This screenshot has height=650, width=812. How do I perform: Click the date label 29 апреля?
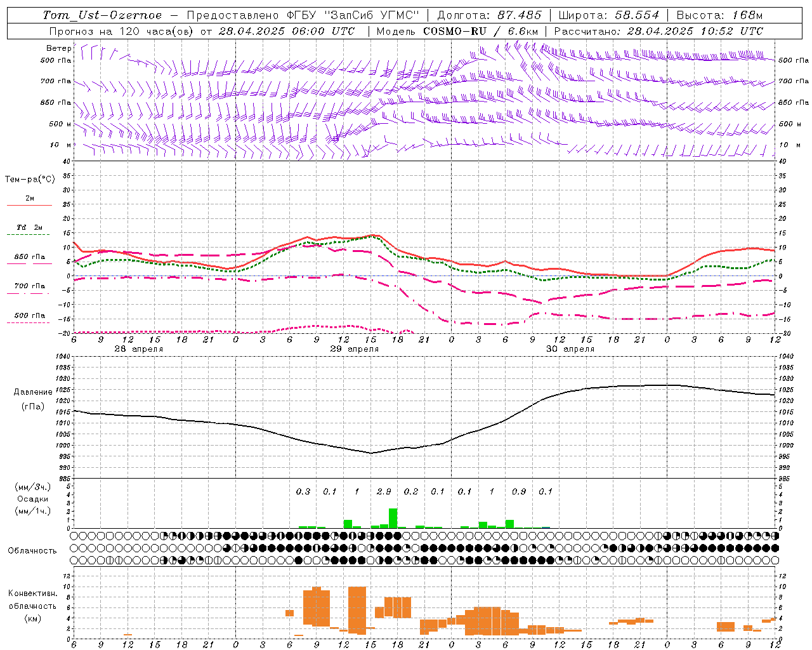tap(354, 349)
